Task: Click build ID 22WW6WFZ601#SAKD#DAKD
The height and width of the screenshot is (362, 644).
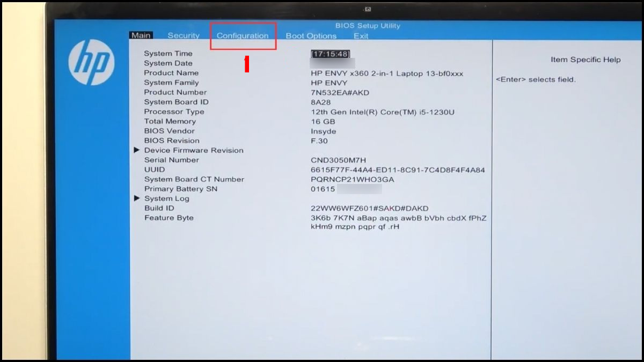Action: 369,209
